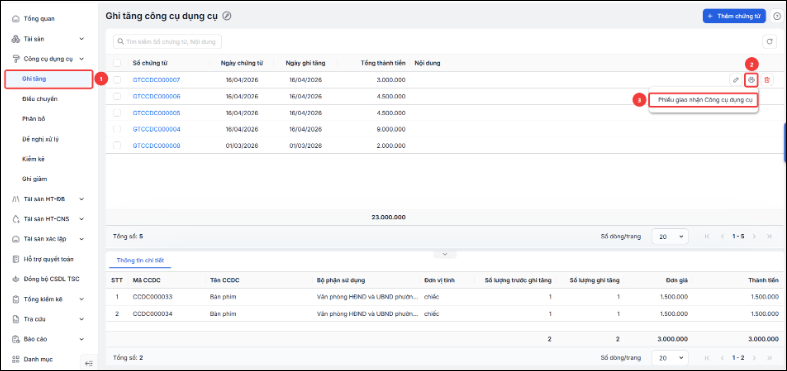
Task: Expand the Tài sản HT-ĐB chevron
Action: [x=82, y=199]
